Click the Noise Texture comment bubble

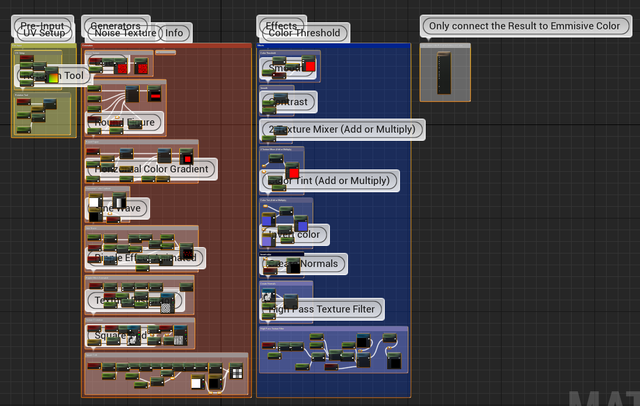125,33
